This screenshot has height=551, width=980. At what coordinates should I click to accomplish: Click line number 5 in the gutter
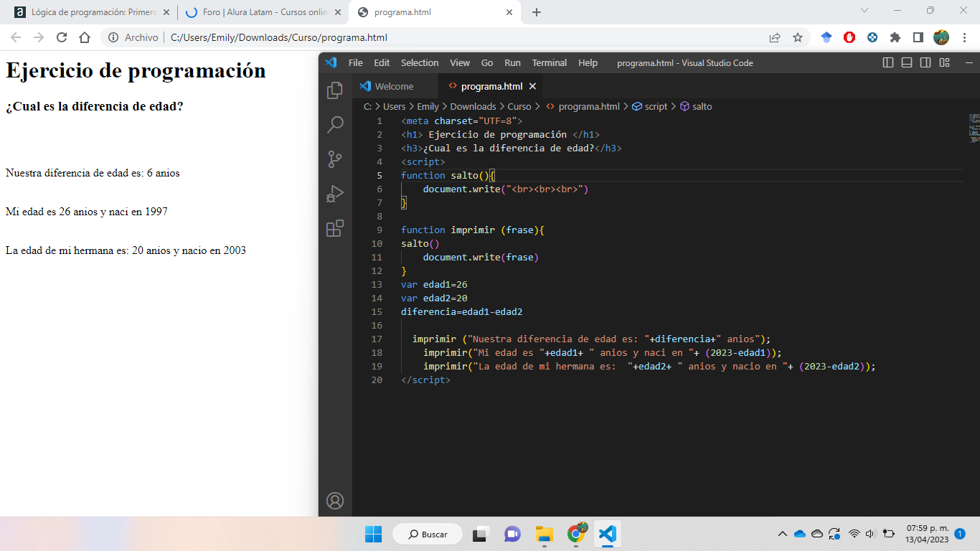point(380,175)
